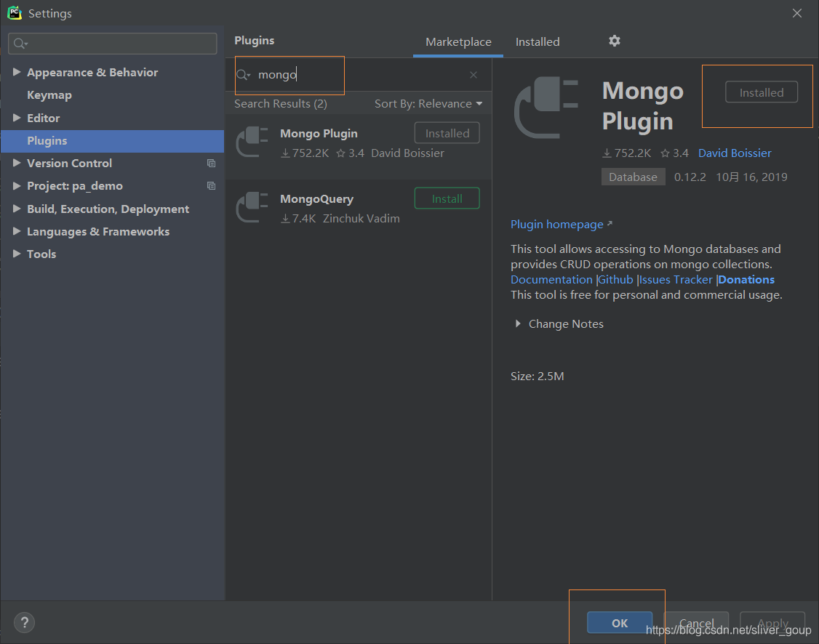Confirm settings with the OK button
The image size is (819, 644).
[x=619, y=623]
